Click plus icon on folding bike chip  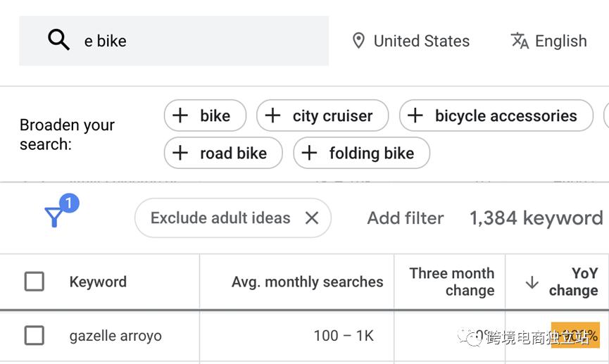click(x=310, y=153)
